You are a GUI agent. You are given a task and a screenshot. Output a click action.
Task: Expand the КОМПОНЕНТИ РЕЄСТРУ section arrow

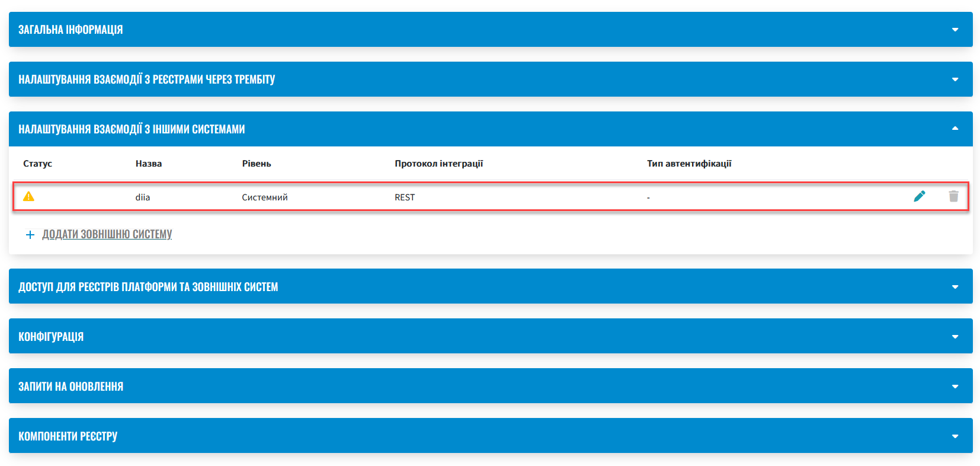pos(955,436)
